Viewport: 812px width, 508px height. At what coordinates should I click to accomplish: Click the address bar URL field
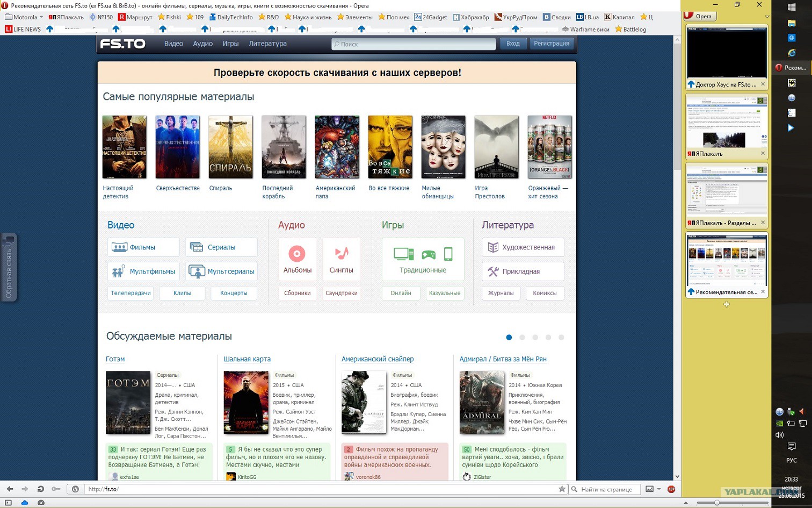click(321, 489)
